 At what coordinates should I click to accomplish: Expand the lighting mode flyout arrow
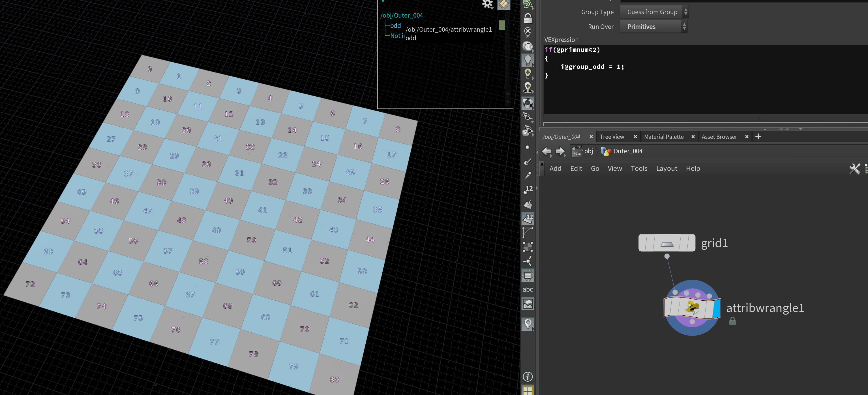point(533,64)
